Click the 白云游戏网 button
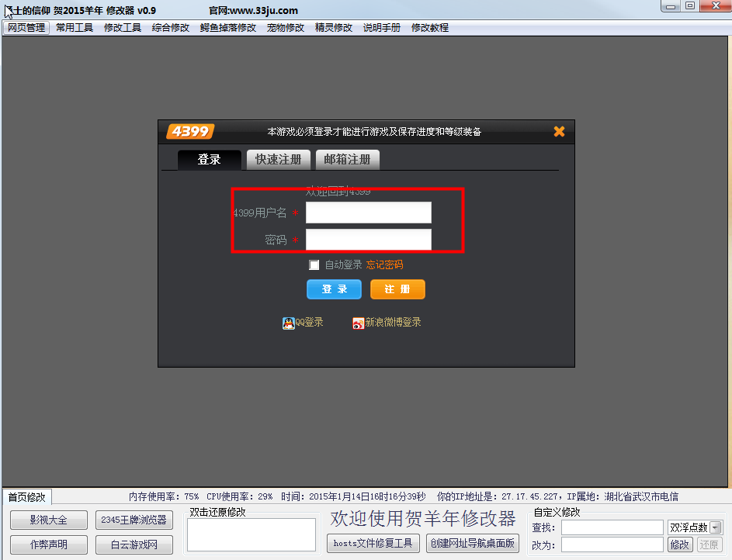 tap(134, 544)
